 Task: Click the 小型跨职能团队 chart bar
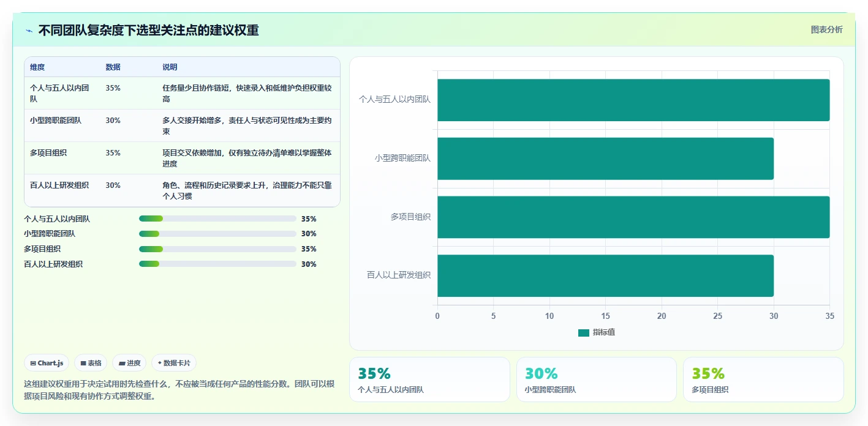pos(605,159)
